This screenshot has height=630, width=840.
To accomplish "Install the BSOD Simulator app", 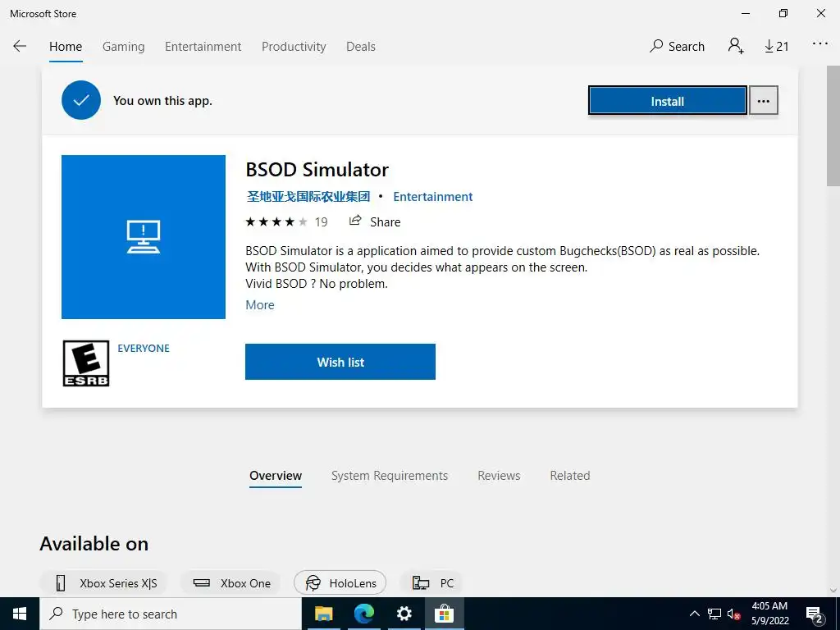I will click(x=668, y=101).
